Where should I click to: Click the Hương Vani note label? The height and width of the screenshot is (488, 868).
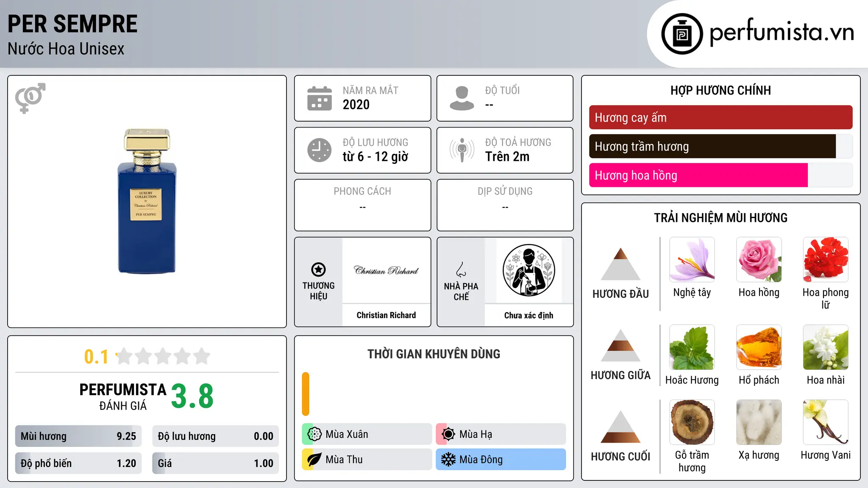coord(826,455)
